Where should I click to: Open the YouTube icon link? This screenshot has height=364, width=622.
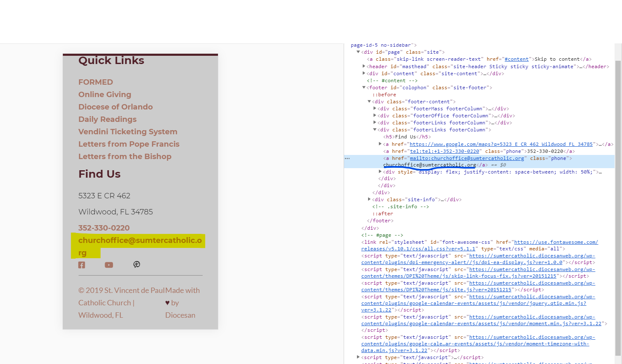point(109,265)
